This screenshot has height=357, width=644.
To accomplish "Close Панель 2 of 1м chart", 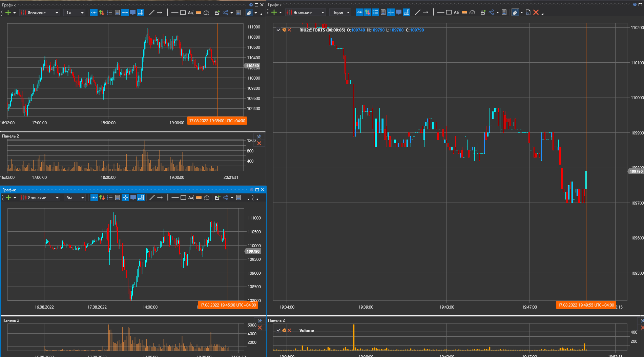I will [259, 143].
